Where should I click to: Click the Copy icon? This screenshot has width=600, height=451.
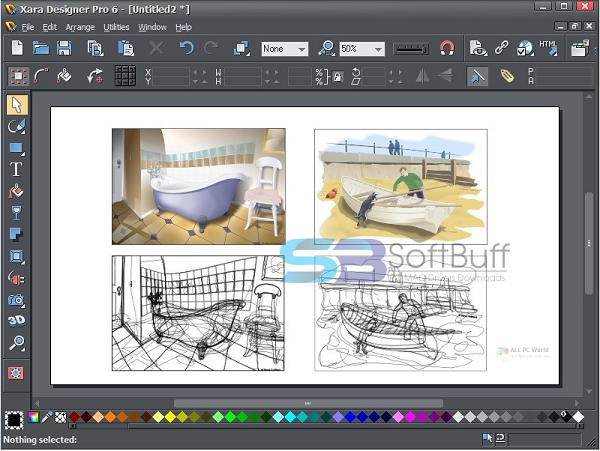click(95, 49)
